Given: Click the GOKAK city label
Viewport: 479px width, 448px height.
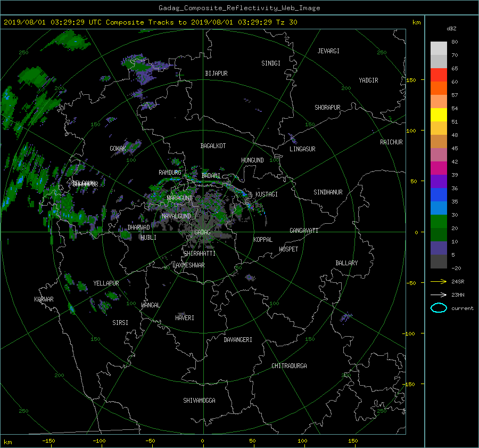Looking at the screenshot, I should pos(118,149).
